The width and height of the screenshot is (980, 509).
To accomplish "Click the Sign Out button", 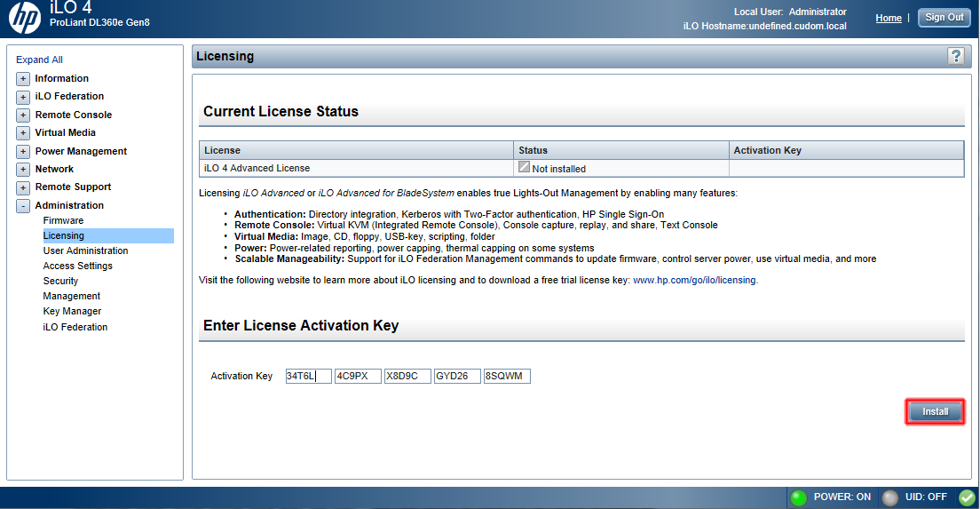I will coord(944,18).
